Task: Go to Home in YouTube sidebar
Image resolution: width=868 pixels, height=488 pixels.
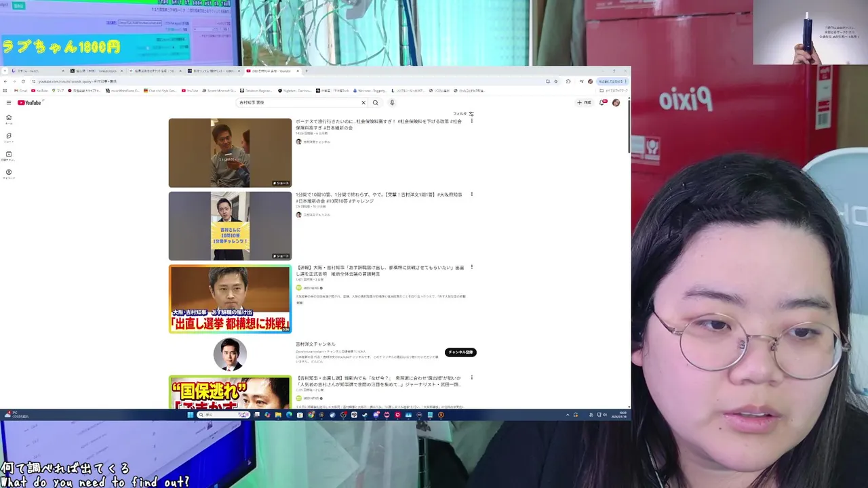Action: coord(9,119)
